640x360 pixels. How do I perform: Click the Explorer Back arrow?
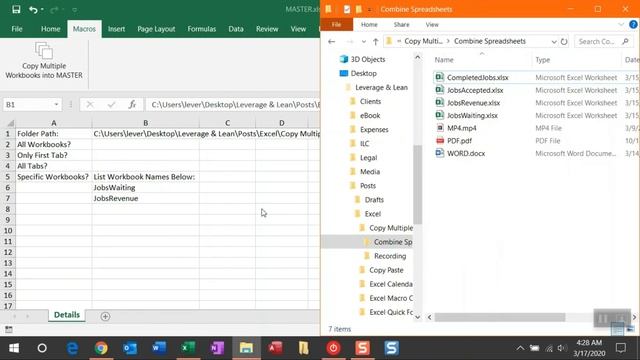pos(332,41)
